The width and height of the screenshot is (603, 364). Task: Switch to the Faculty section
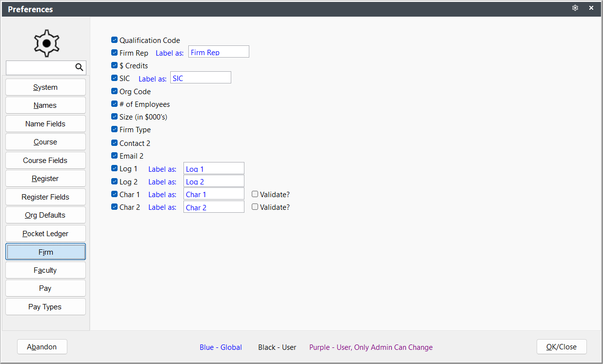(x=45, y=270)
